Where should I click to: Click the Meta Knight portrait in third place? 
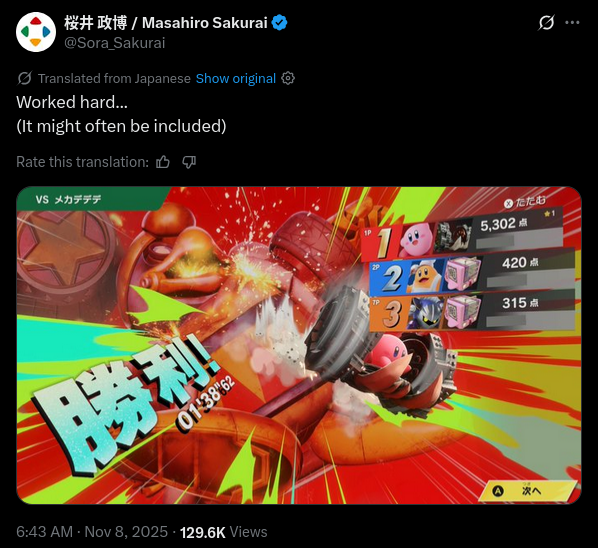click(x=426, y=313)
